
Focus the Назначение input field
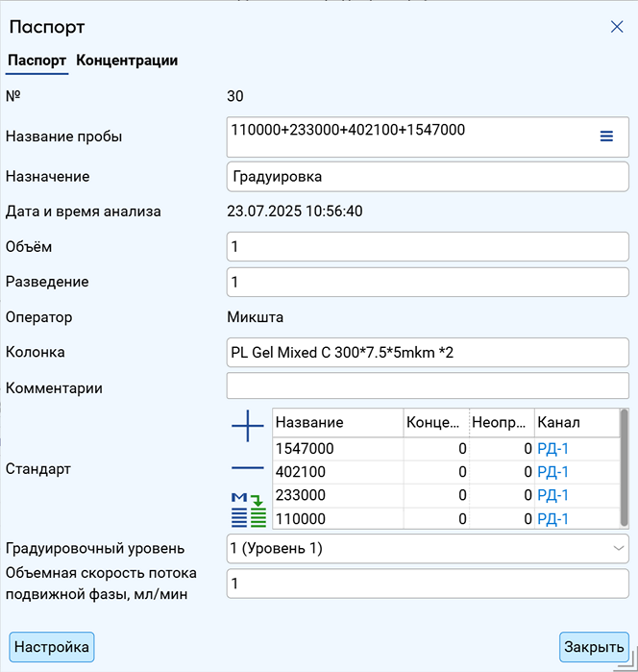(x=428, y=177)
